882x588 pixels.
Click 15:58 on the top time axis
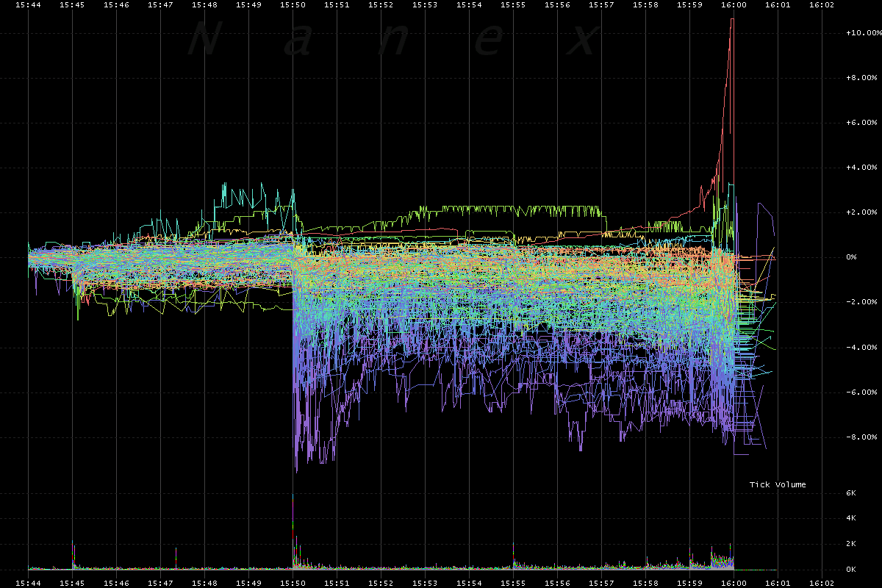pos(645,4)
